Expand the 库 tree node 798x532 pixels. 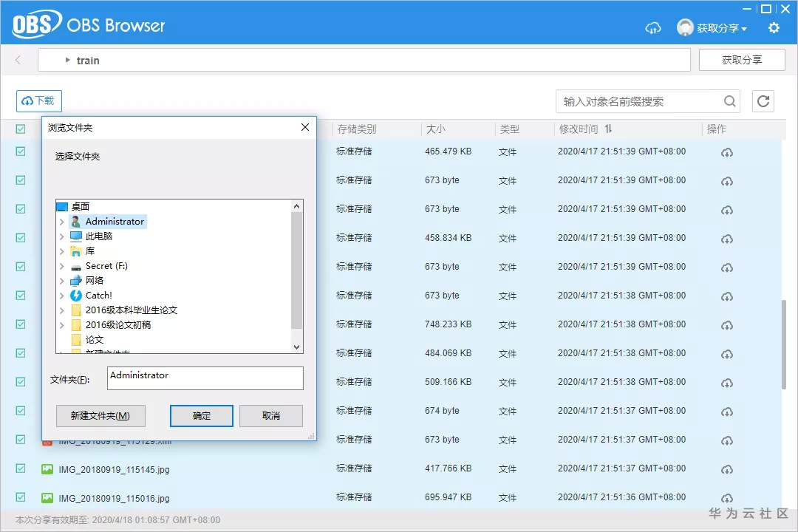click(61, 251)
